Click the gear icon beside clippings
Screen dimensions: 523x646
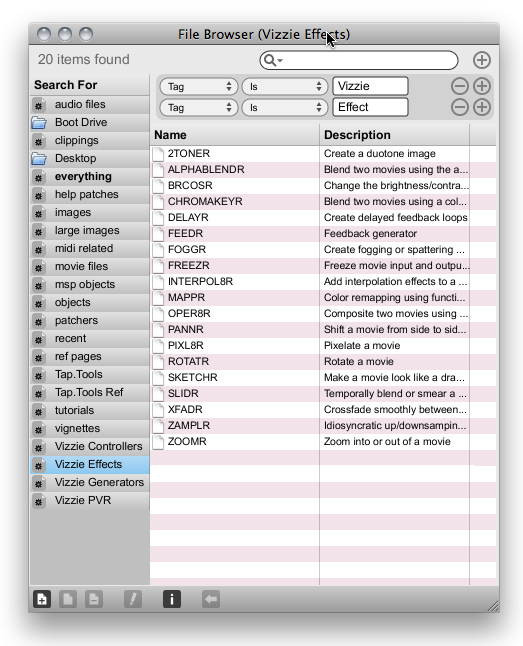(x=39, y=141)
